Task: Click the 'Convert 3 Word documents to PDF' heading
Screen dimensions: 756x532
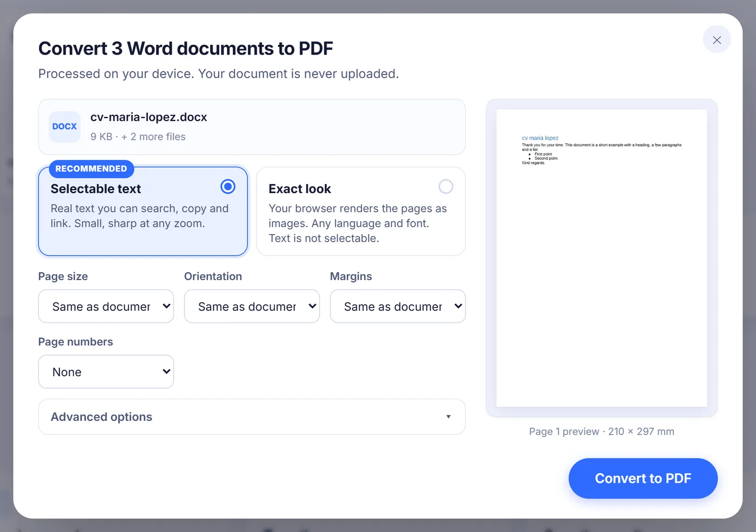Action: coord(186,49)
